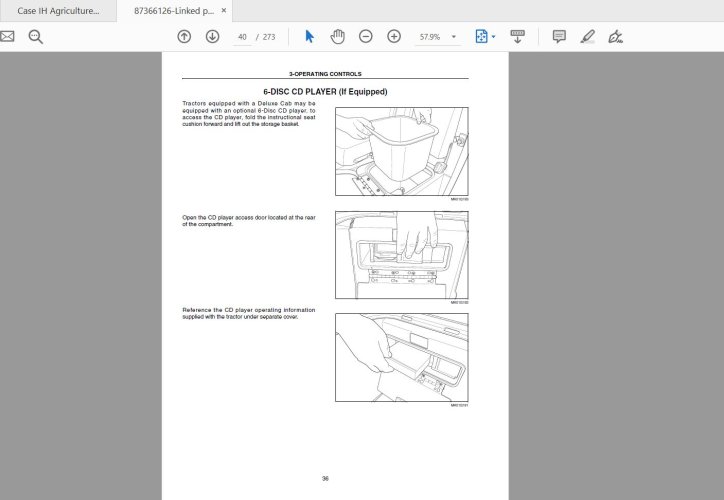
Task: Click the zoom level field showing 57.9%
Action: 430,37
